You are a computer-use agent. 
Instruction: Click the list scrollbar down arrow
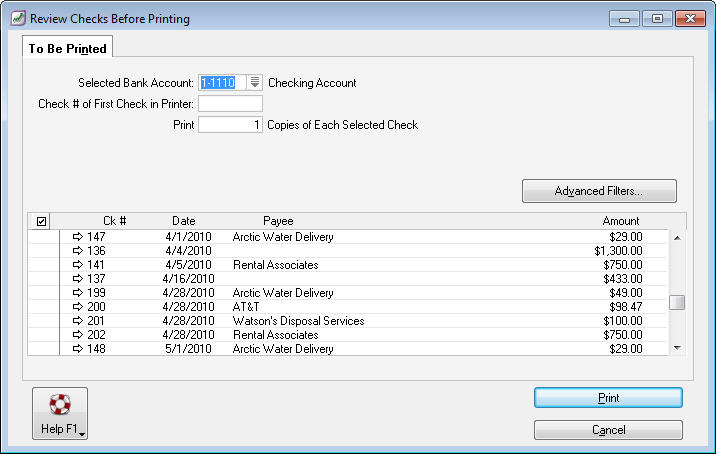tap(677, 348)
